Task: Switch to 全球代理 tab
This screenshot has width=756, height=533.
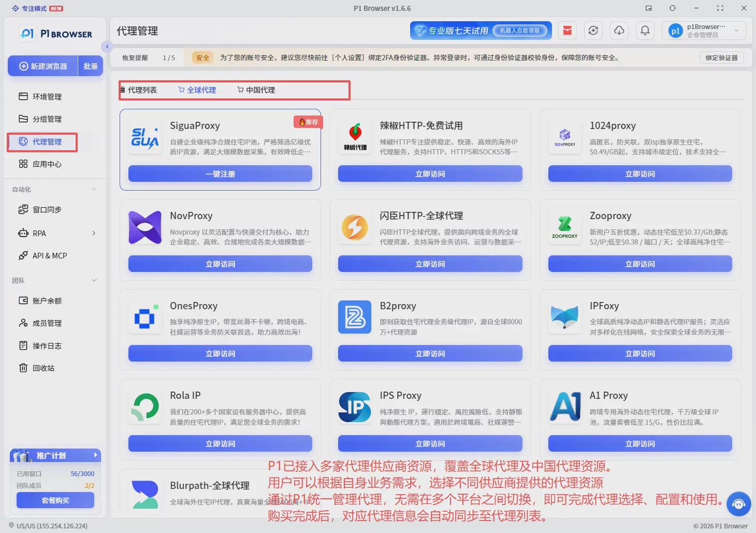Action: (x=197, y=90)
